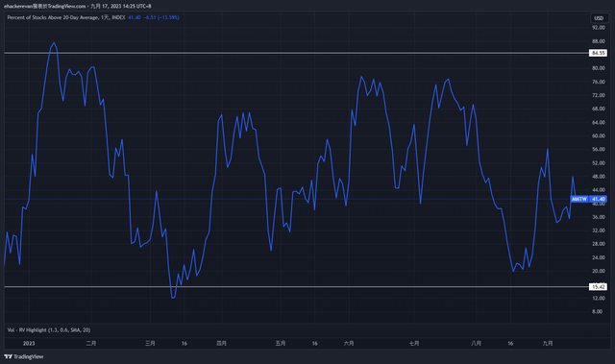Click the 76.00 price axis label
Image resolution: width=615 pixels, height=364 pixels.
(599, 82)
